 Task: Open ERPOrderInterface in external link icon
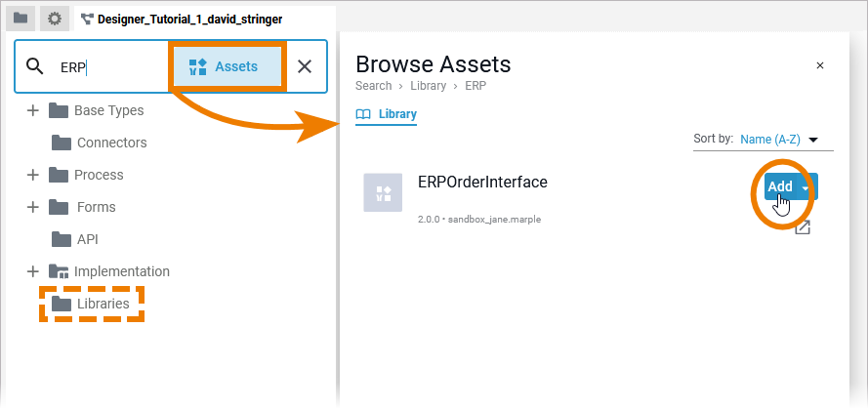[x=803, y=227]
